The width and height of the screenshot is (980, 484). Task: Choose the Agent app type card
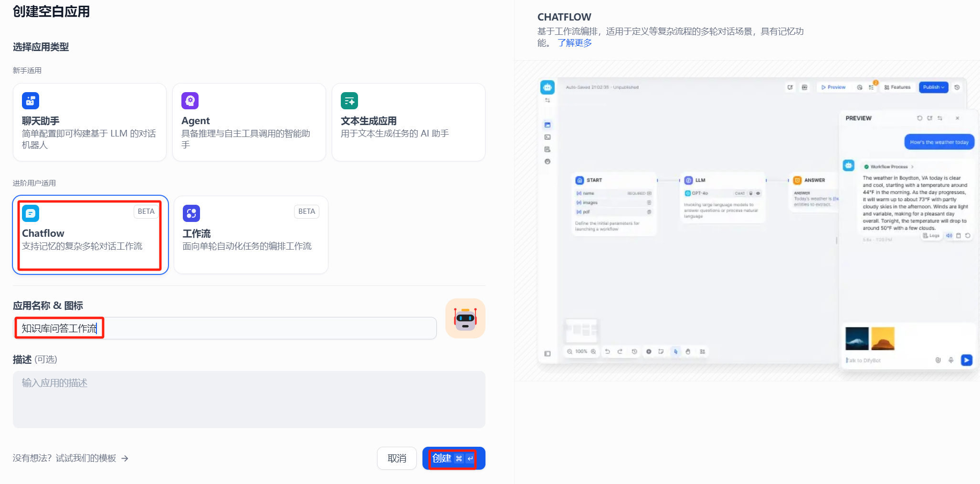click(249, 122)
